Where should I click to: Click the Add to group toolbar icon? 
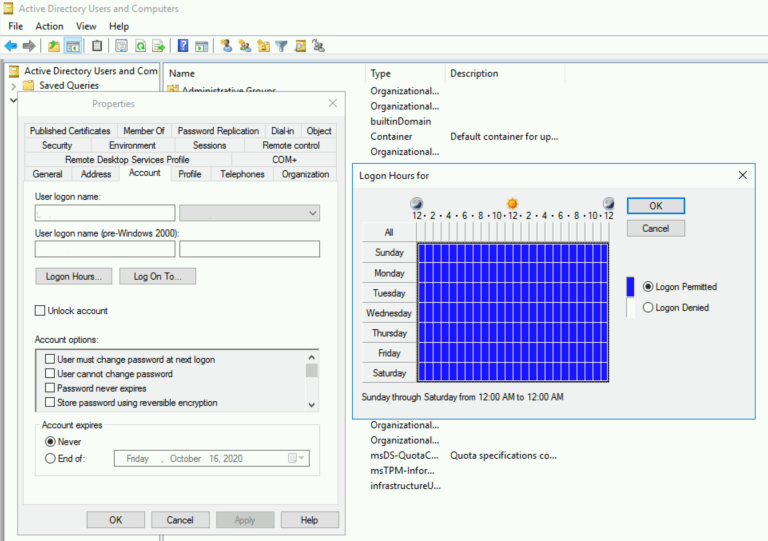point(319,46)
